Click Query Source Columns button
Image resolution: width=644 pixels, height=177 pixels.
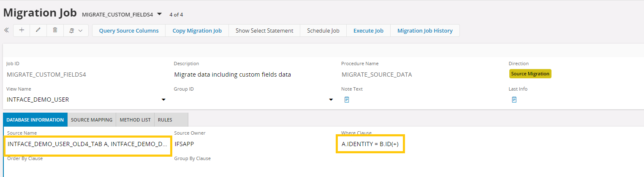tap(129, 30)
